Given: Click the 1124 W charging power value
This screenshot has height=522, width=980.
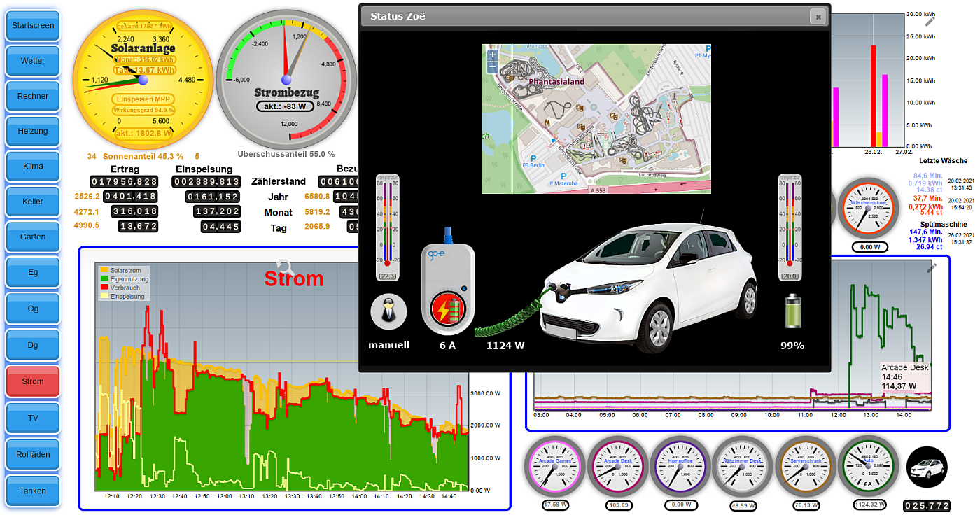Looking at the screenshot, I should pos(505,345).
